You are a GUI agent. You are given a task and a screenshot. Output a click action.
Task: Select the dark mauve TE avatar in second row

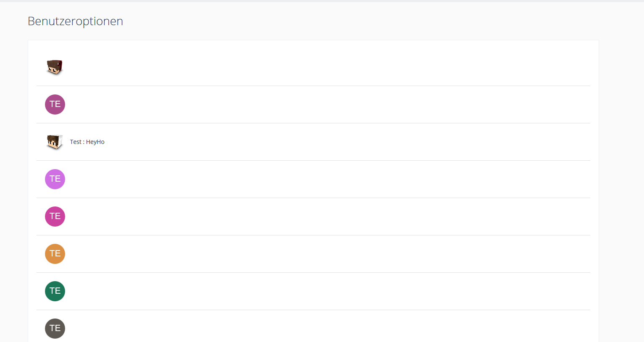pyautogui.click(x=55, y=104)
